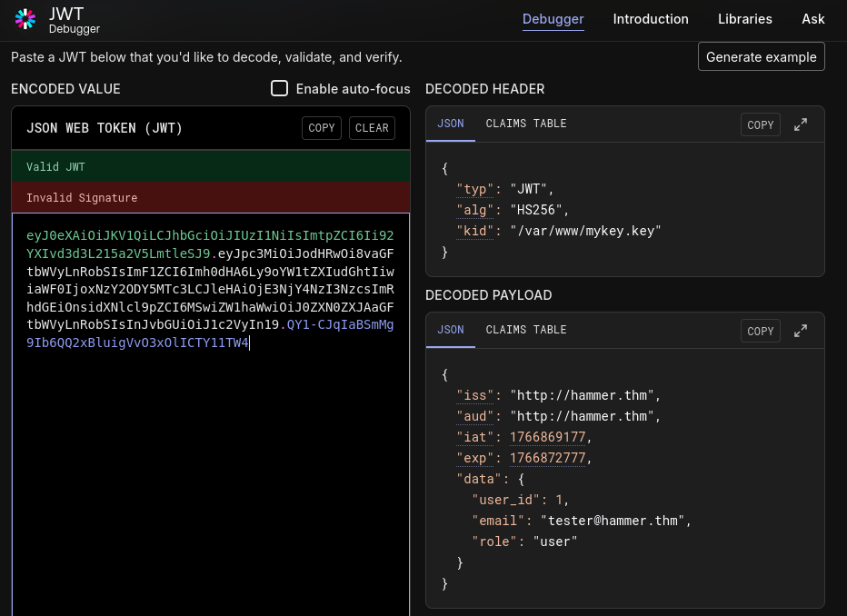Select the JSON tab in Decoded Header
847x616 pixels.
click(x=451, y=124)
